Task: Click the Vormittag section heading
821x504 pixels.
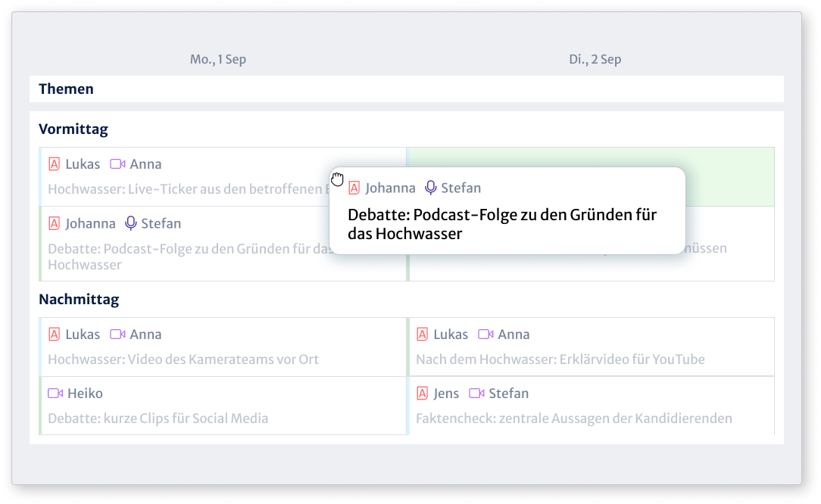Action: 73,129
